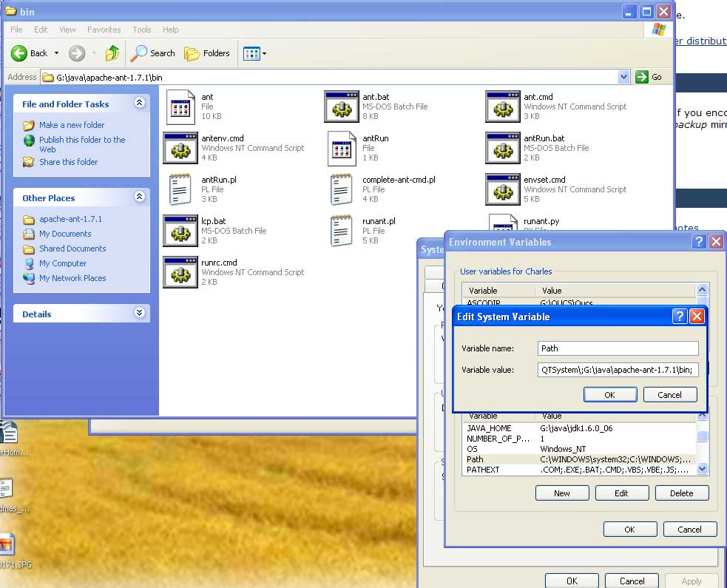
Task: Select the envset.cmd script icon
Action: click(x=503, y=189)
